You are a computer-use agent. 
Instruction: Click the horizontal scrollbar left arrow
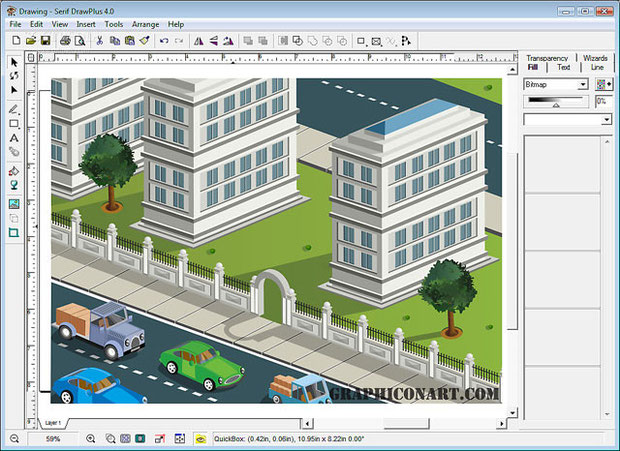point(307,424)
